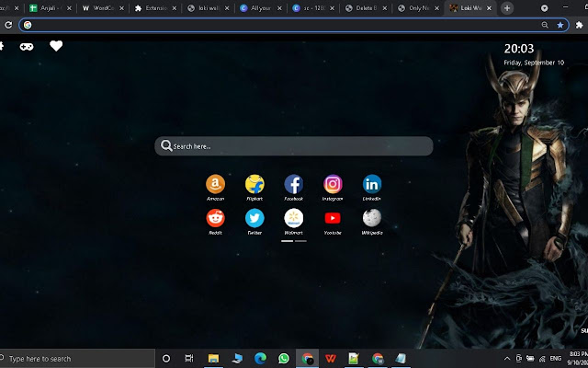Open the YouTube shortcut
This screenshot has width=588, height=368.
pos(333,218)
